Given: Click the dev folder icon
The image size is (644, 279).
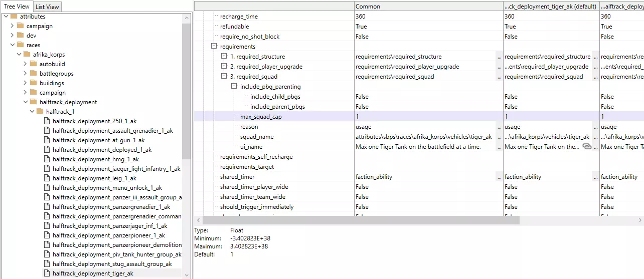Looking at the screenshot, I should 20,36.
